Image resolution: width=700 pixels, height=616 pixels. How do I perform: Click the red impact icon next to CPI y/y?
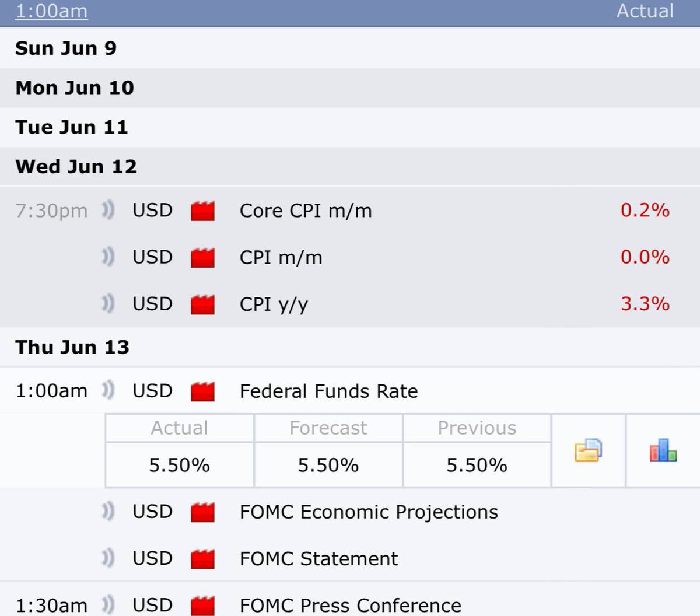coord(202,304)
